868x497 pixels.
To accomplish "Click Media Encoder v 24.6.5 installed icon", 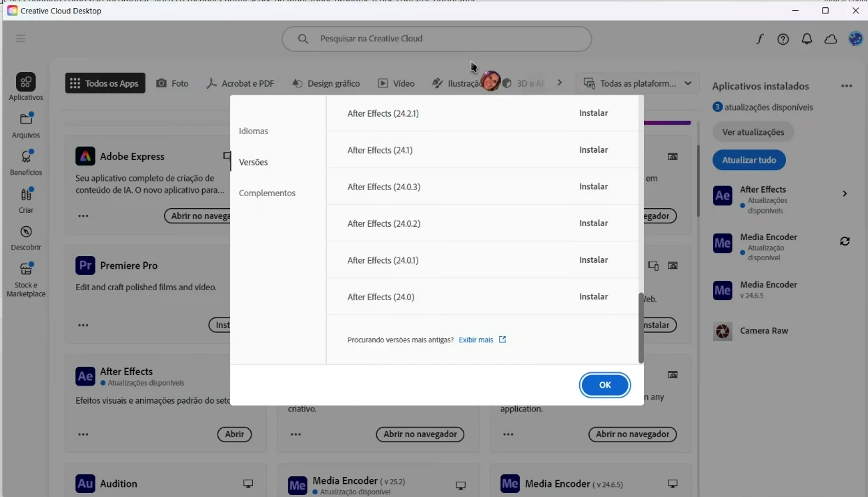I will tap(723, 290).
